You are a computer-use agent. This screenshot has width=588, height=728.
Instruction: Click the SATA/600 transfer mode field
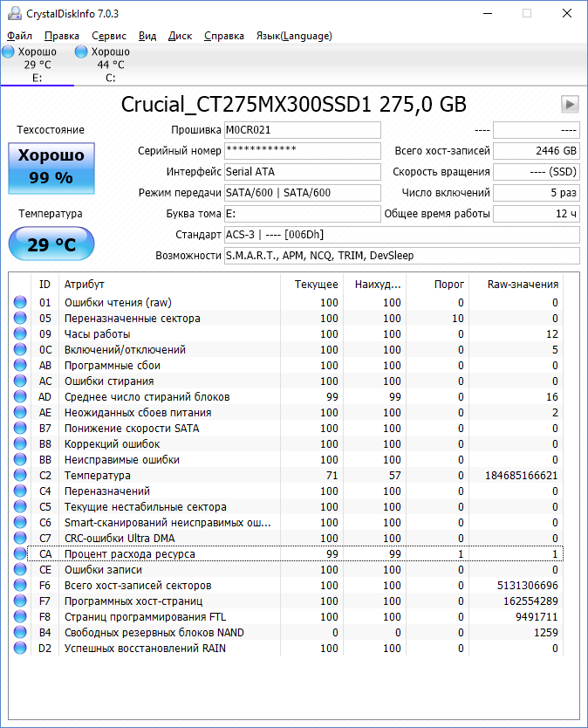[303, 193]
